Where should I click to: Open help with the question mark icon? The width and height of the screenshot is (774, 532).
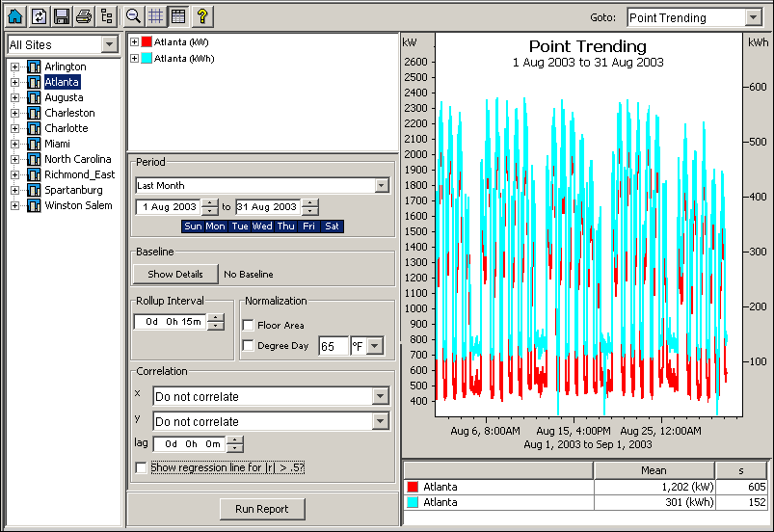pos(201,15)
